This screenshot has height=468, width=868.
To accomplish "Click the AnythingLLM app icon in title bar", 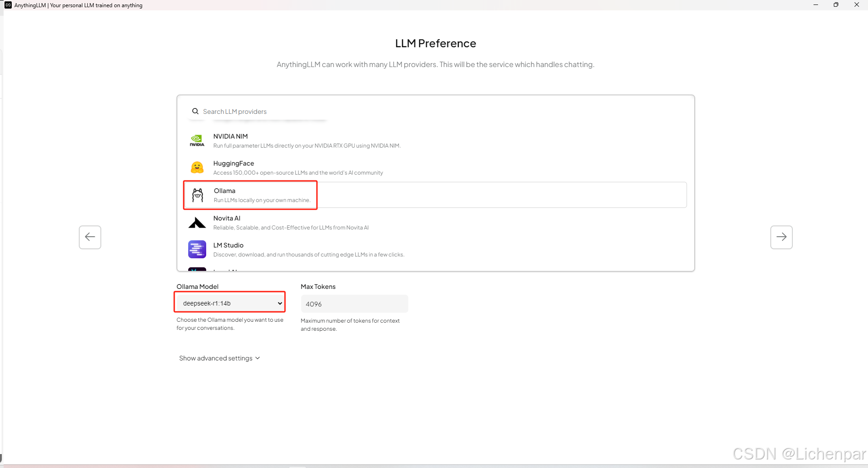I will 8,5.
